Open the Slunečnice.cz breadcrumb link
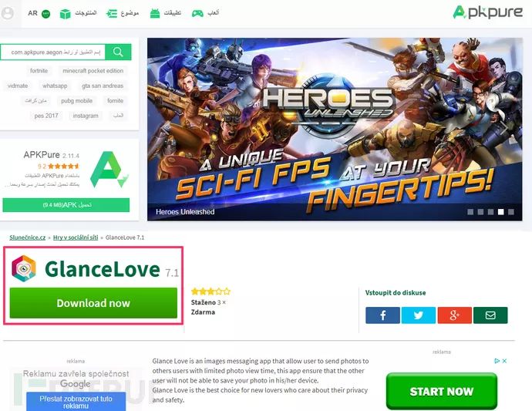532x411 pixels. pyautogui.click(x=28, y=238)
